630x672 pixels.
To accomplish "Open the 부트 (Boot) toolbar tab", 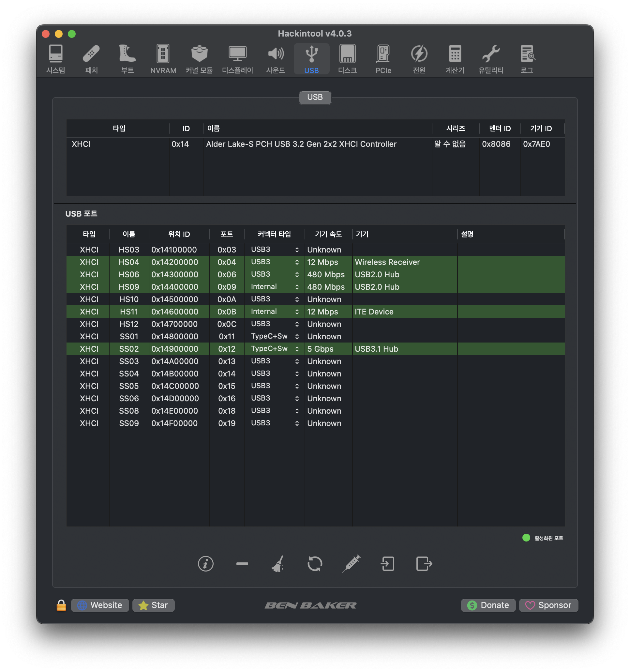I will (127, 59).
